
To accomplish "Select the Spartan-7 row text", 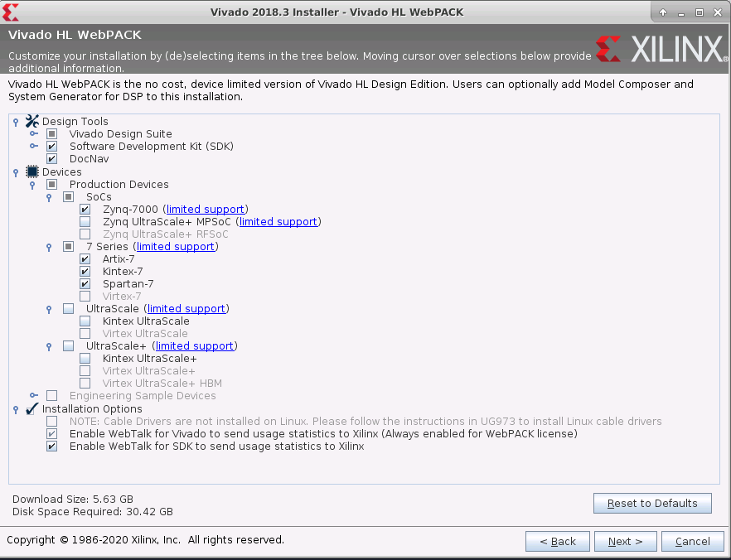I will point(128,283).
